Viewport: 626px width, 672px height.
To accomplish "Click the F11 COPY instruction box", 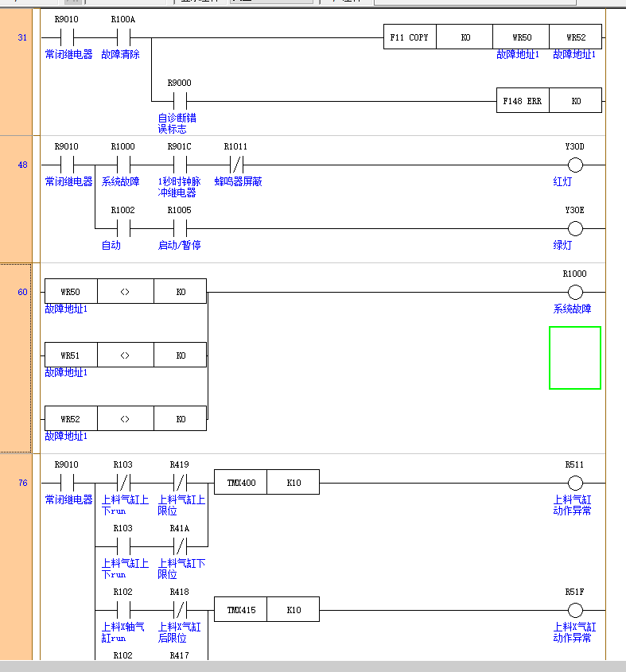I will [409, 37].
